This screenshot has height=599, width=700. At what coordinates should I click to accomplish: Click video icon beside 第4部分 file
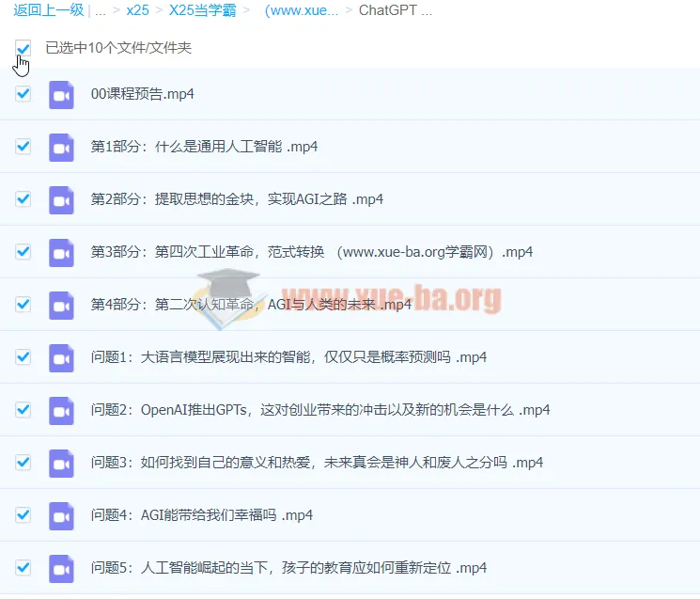(61, 305)
